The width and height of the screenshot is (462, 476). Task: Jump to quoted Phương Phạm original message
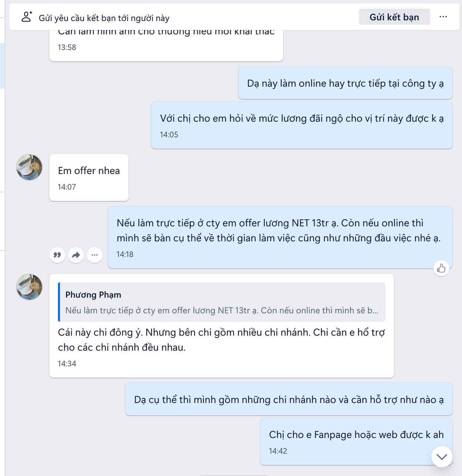pyautogui.click(x=221, y=302)
